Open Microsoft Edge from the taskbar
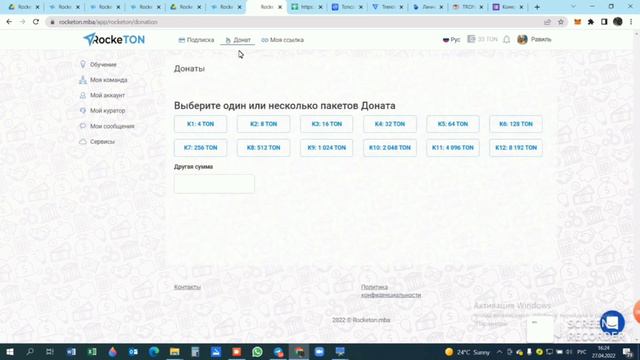640x360 pixels. tap(154, 351)
